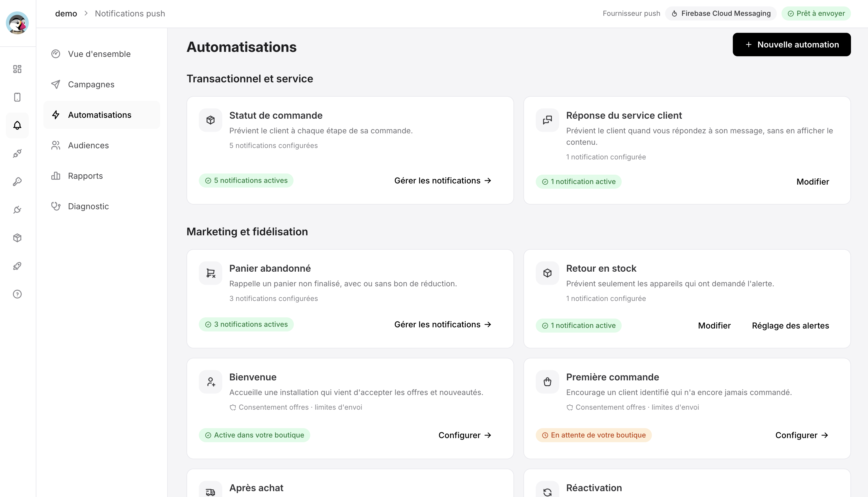Click the Première commande shopping bag icon
Image resolution: width=868 pixels, height=497 pixels.
[x=547, y=382]
